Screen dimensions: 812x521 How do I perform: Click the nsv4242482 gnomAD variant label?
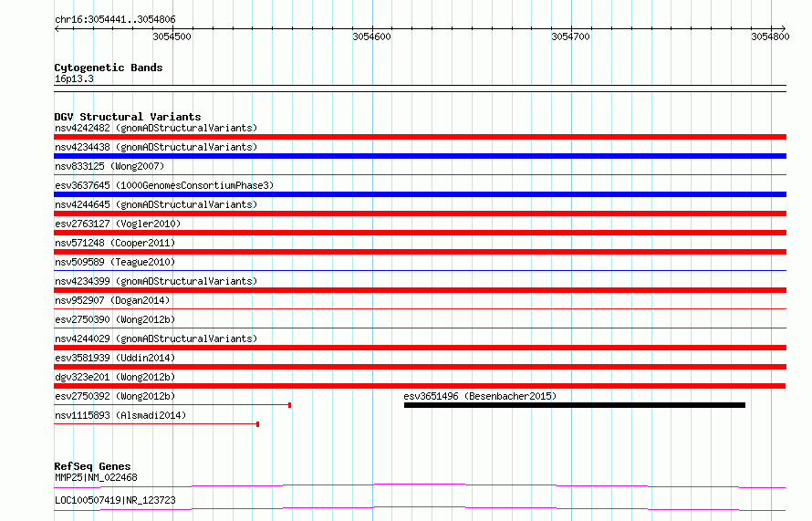click(156, 128)
